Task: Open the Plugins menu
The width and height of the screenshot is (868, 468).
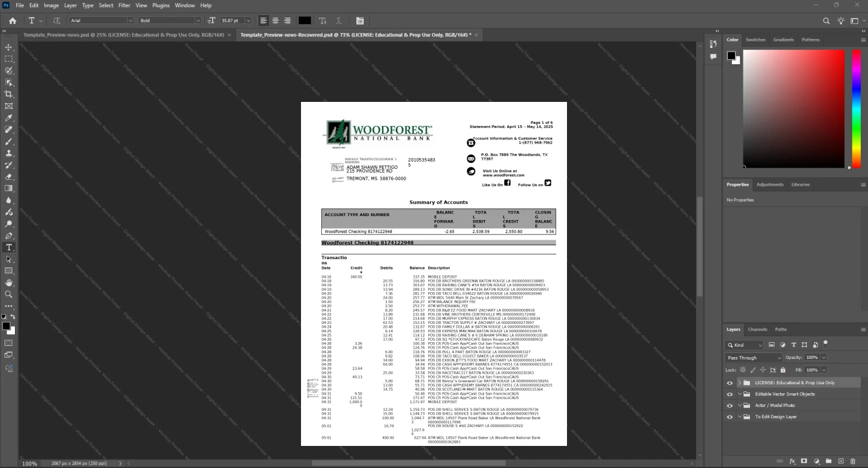Action: click(x=161, y=5)
